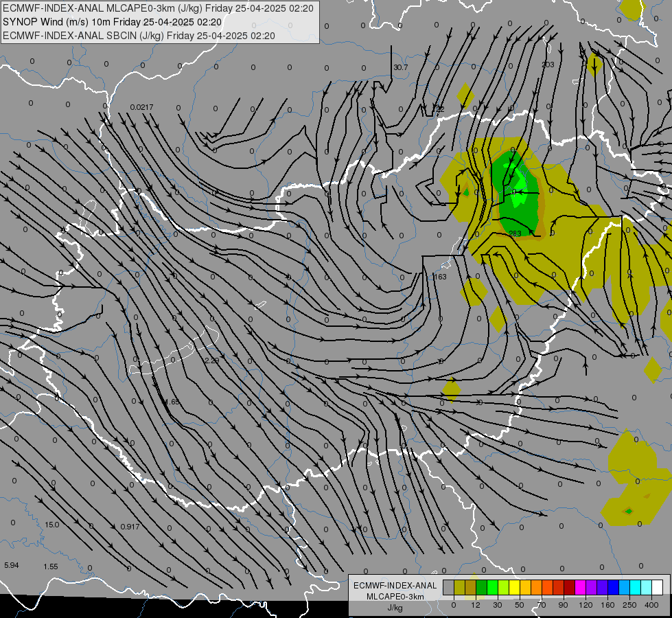This screenshot has height=618, width=672.
Task: Click the '203' value on the map
Action: [x=548, y=65]
